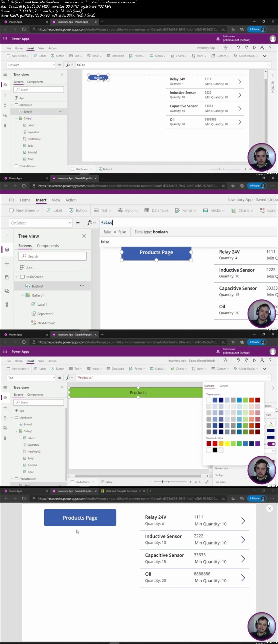The image size is (278, 644).
Task: Open the Fill color picker button in the third frame
Action: [x=270, y=424]
